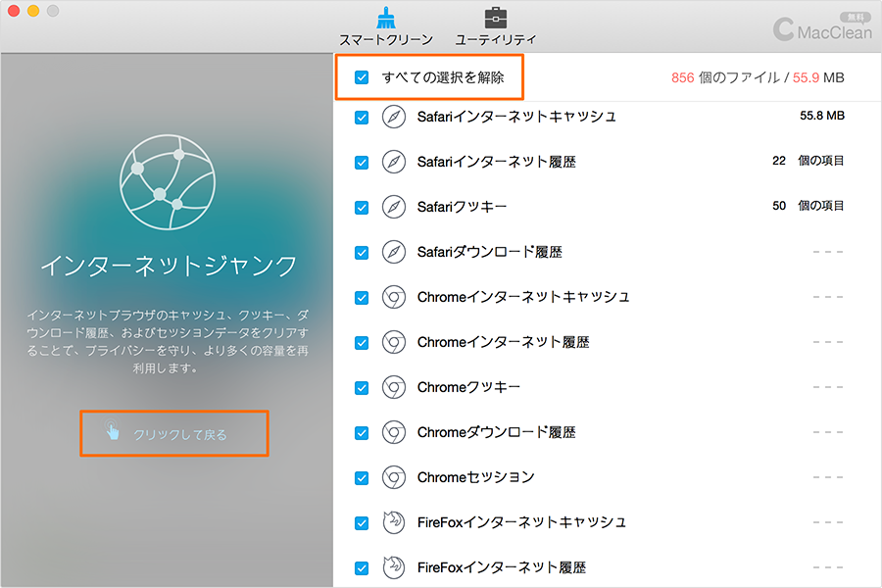The width and height of the screenshot is (882, 588).
Task: Click the すべての選択を解除 label
Action: point(443,77)
